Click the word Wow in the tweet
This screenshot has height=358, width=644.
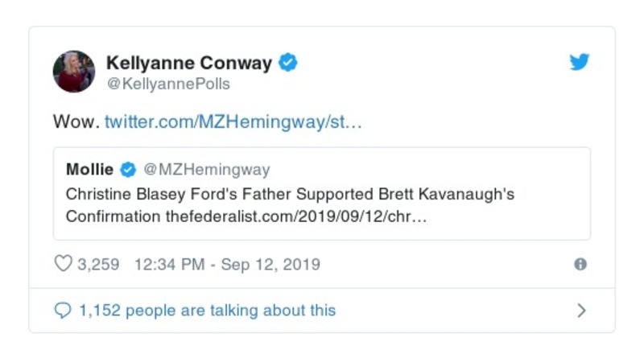(76, 123)
